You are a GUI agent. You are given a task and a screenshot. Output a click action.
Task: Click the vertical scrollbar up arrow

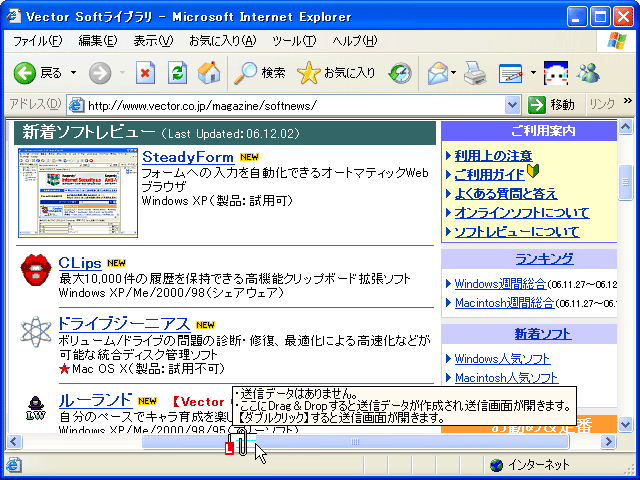pyautogui.click(x=625, y=127)
